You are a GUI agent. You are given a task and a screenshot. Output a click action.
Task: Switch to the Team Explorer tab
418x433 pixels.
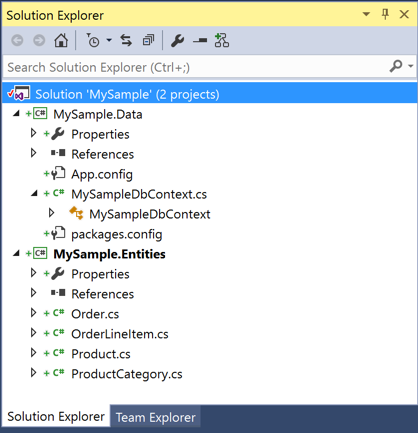pyautogui.click(x=155, y=417)
